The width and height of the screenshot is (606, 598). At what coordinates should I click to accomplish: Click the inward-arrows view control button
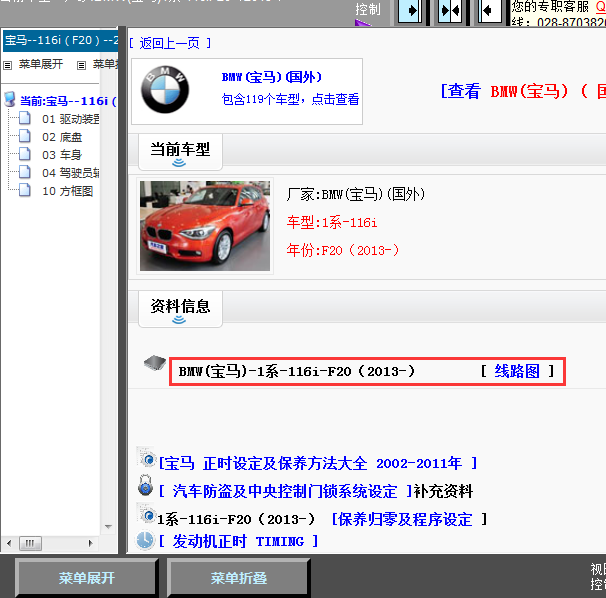(x=450, y=10)
